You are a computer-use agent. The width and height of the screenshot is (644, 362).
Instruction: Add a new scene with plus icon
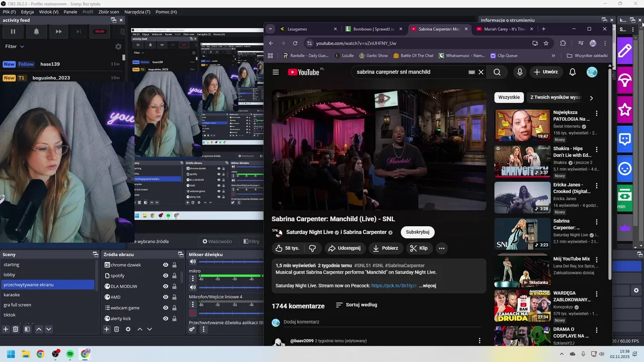[x=6, y=329]
